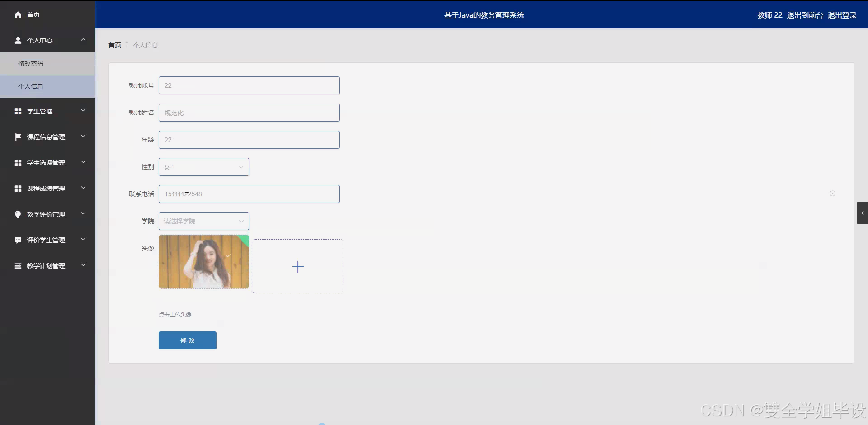Collapse the 个人中心 menu section
868x425 pixels.
pyautogui.click(x=83, y=40)
